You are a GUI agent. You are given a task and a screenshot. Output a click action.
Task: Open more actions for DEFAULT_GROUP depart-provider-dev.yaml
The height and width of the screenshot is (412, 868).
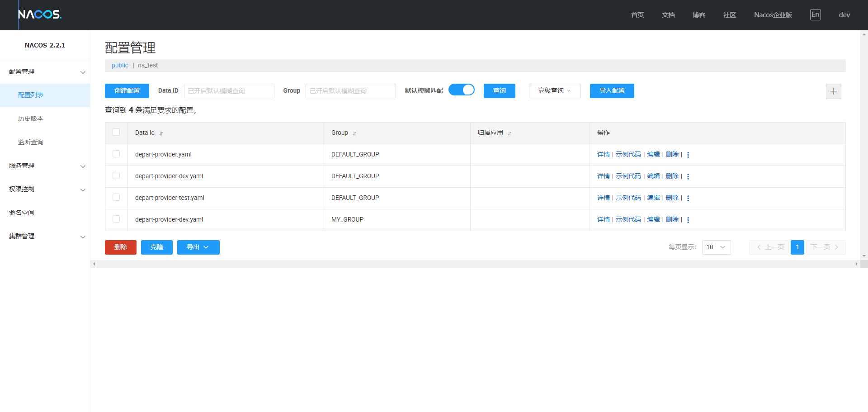coord(688,176)
